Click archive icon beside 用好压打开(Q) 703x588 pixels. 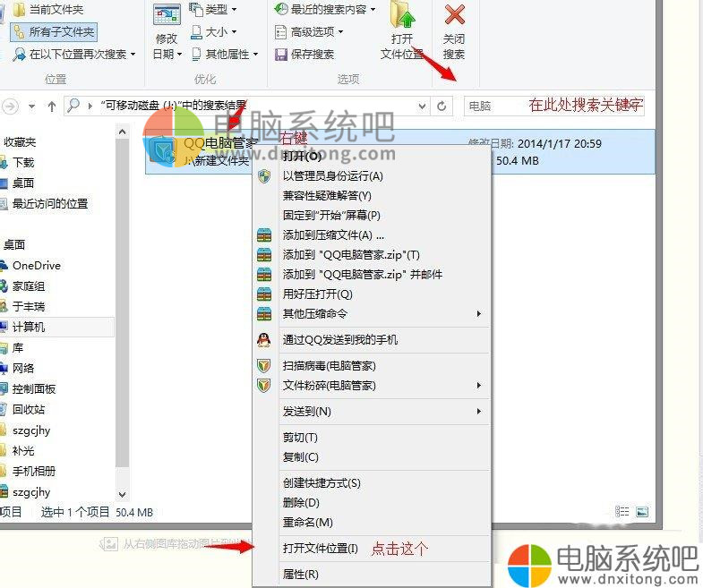[264, 294]
